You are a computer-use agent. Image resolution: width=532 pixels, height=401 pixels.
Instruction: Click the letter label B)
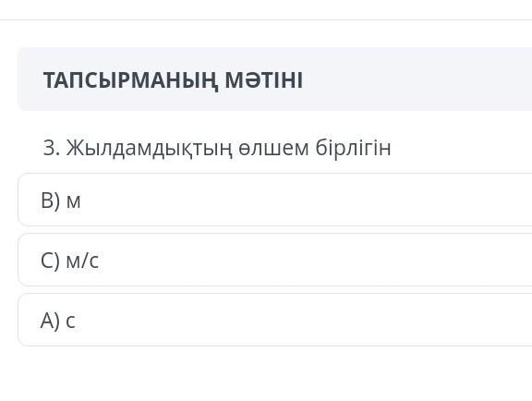coord(51,200)
